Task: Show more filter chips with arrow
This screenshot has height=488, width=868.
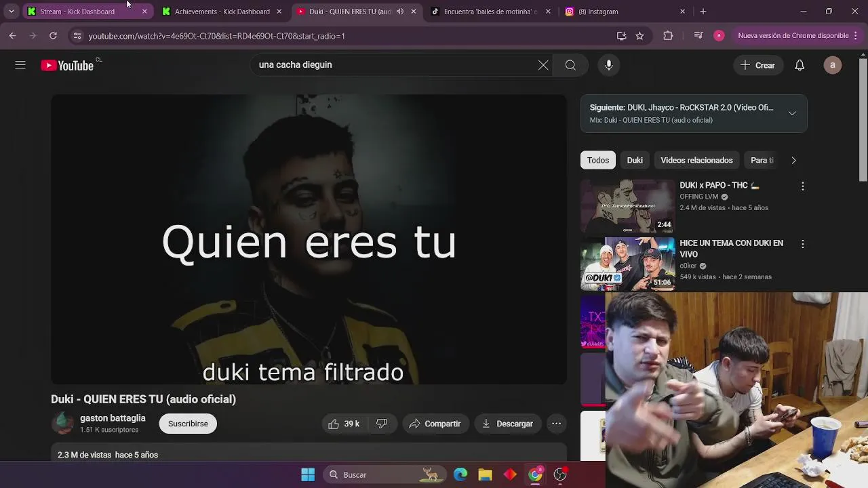Action: [793, 161]
